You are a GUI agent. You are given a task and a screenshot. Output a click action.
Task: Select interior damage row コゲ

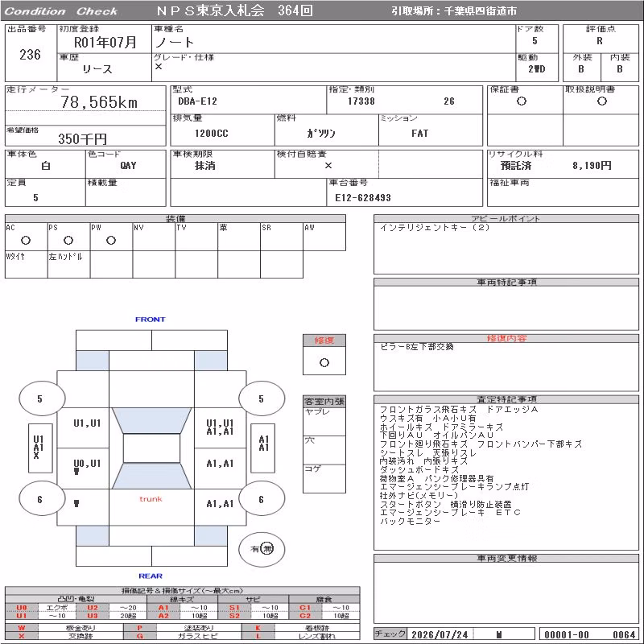(324, 478)
